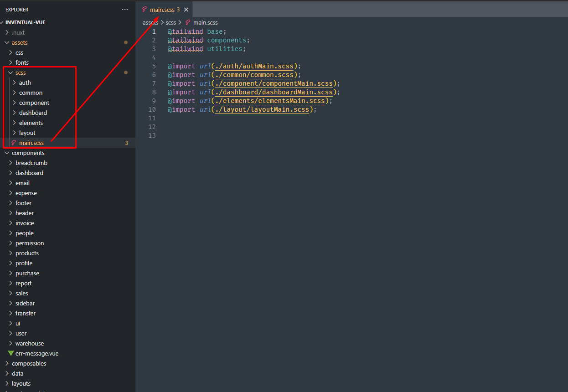Click the @tailwind base directive text

196,31
